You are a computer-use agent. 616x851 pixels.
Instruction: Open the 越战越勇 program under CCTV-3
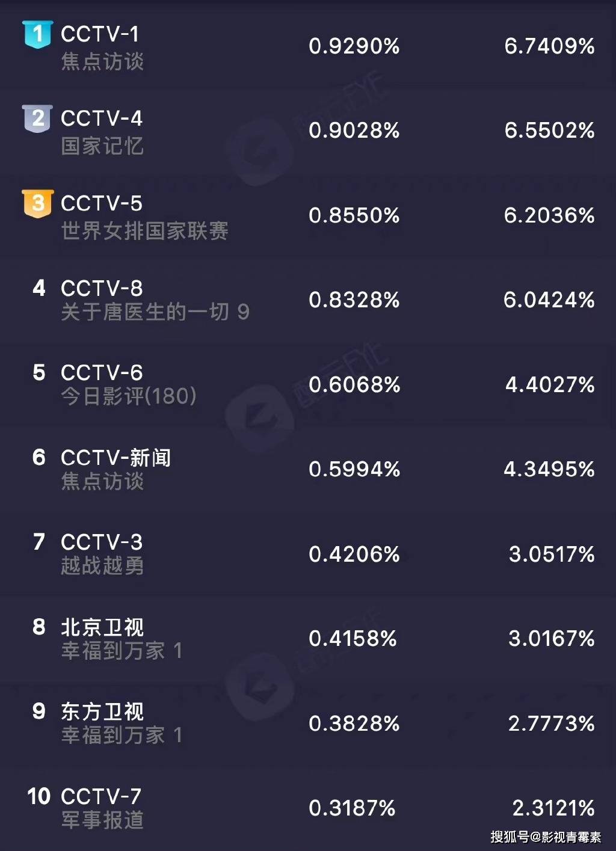point(102,565)
